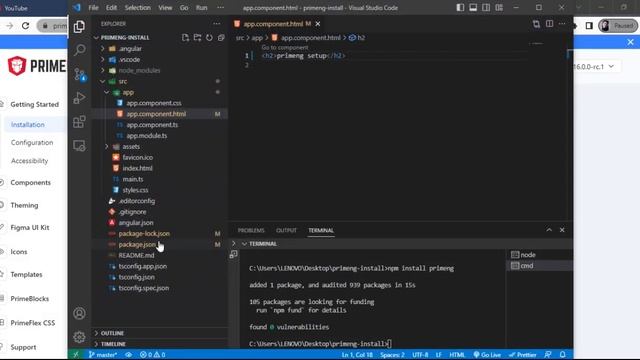
Task: Open Theming in PrimeNG browser sidebar
Action: tap(24, 205)
